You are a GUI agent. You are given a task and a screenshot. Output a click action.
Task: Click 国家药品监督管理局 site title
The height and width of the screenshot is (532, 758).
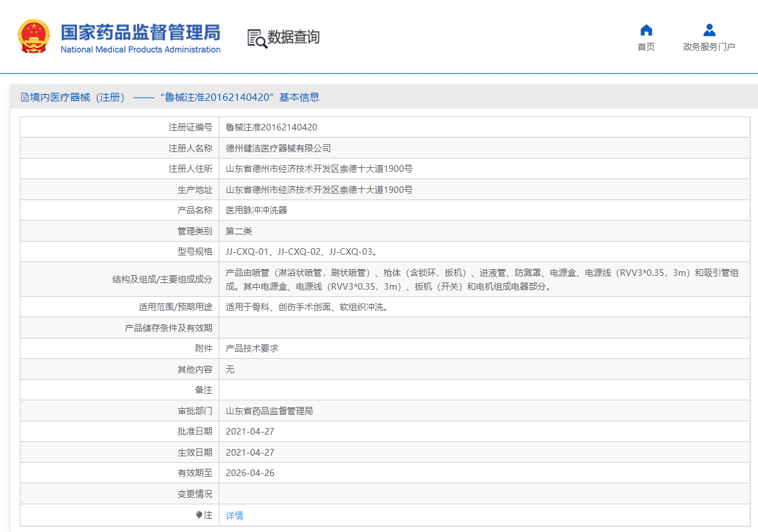[x=141, y=32]
